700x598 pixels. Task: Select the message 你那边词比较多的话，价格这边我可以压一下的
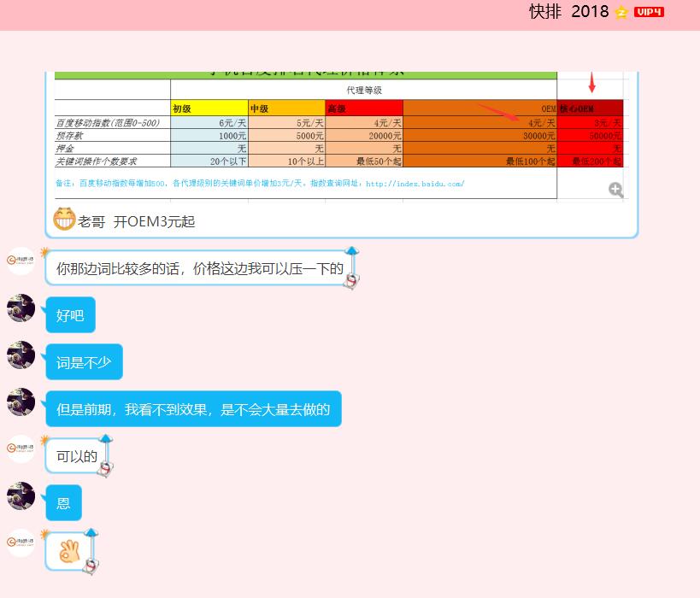point(200,268)
